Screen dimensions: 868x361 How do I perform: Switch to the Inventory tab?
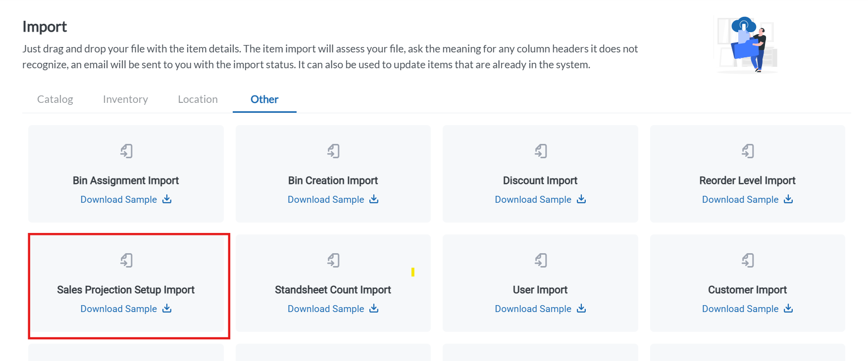pos(125,99)
